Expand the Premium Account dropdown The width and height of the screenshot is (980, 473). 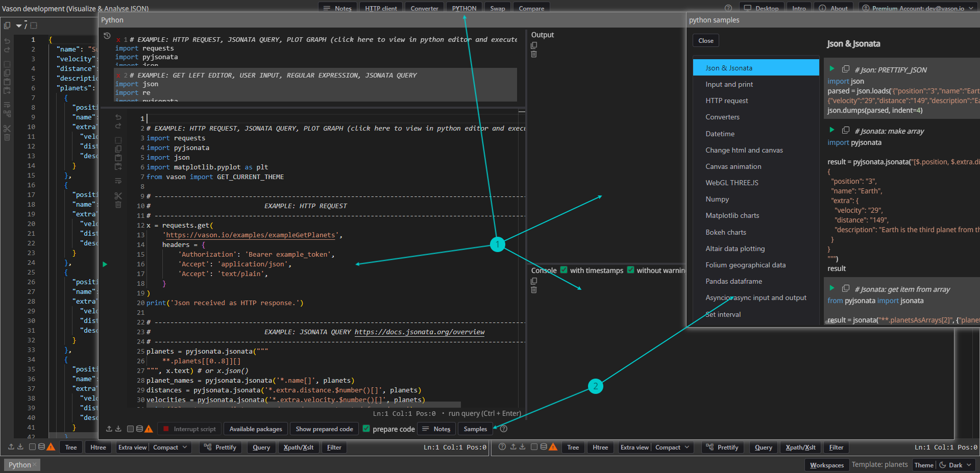pyautogui.click(x=918, y=8)
